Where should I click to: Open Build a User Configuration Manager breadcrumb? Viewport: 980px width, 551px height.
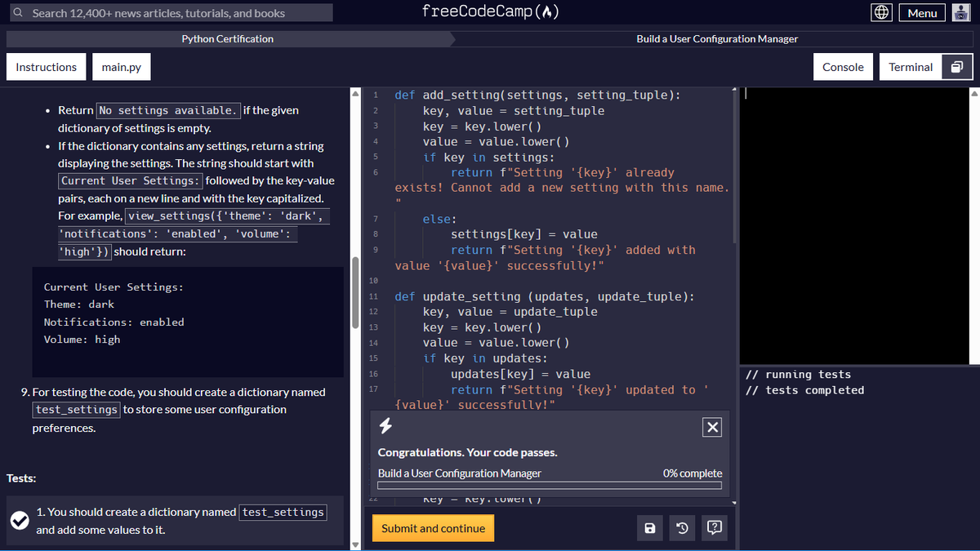717,38
